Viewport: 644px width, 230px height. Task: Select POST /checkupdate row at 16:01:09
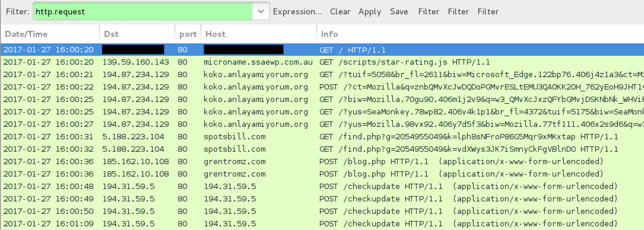pos(322,223)
